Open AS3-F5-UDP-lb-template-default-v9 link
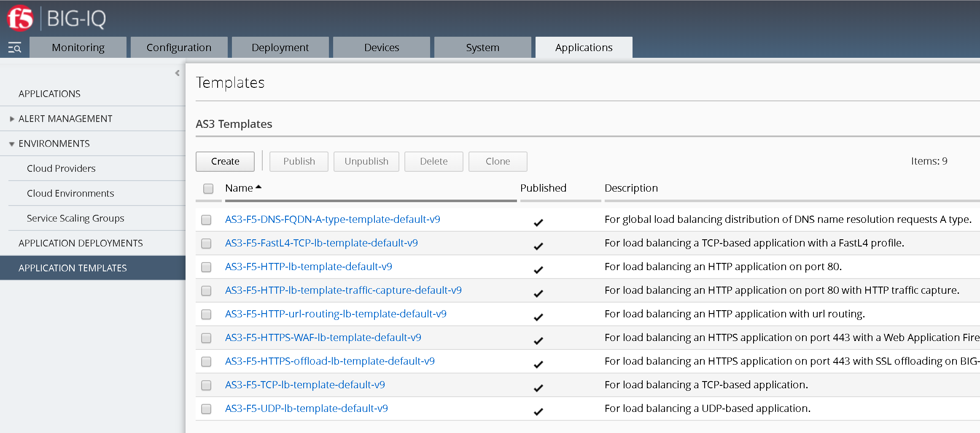980x433 pixels. click(307, 408)
